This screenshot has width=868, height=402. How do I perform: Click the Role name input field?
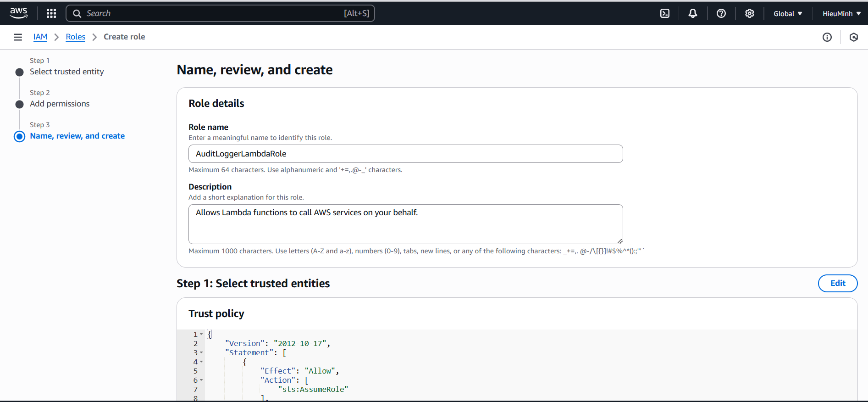click(405, 154)
